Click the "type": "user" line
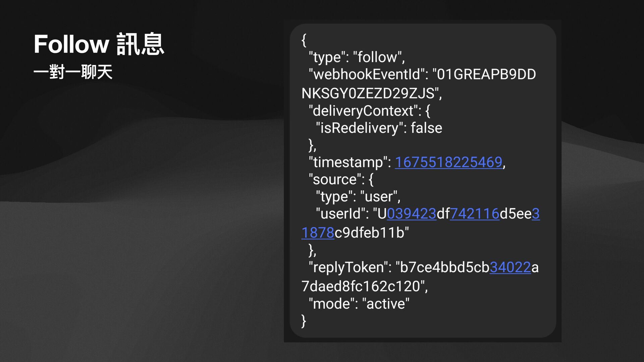 click(358, 197)
